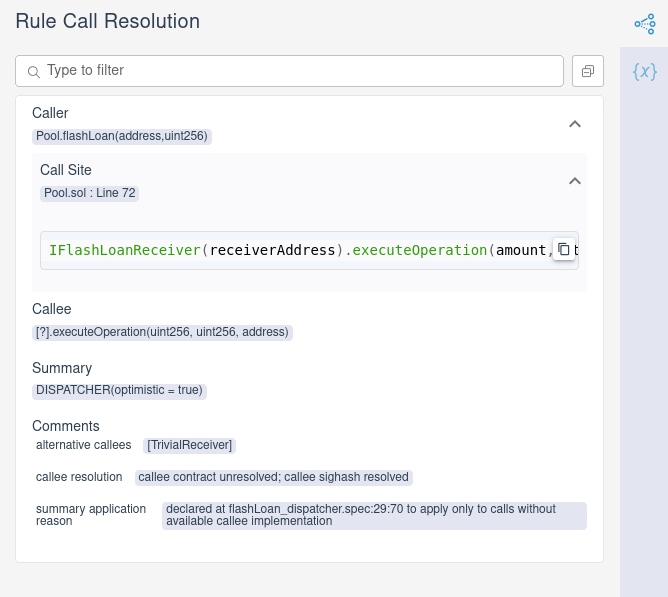Viewport: 668px width, 597px height.
Task: Select the DISPATCHER(optimistic = true) summary badge
Action: click(x=119, y=390)
